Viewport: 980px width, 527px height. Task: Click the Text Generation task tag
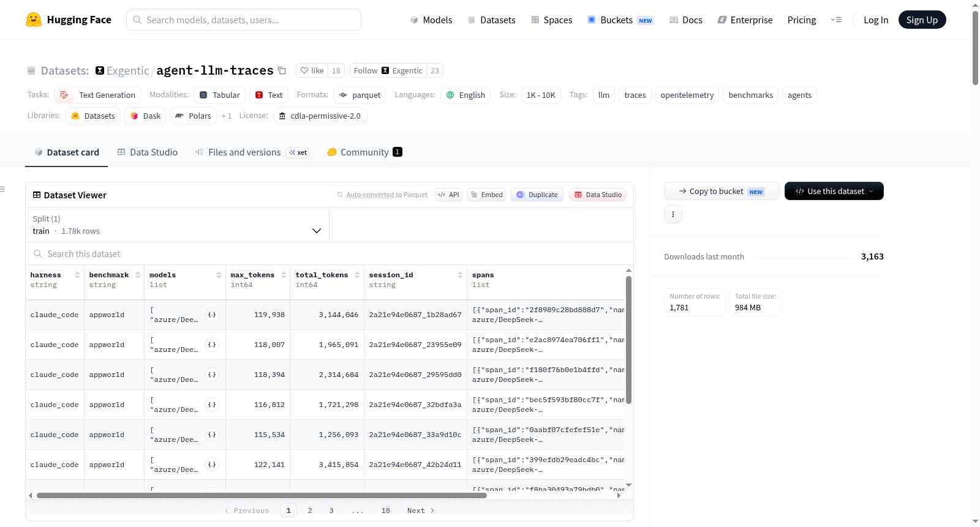pyautogui.click(x=97, y=95)
